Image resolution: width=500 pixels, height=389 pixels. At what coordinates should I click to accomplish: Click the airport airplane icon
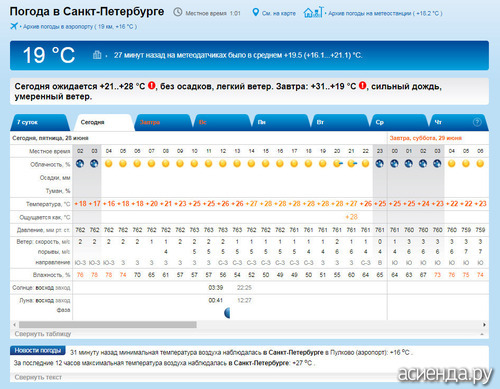point(14,26)
